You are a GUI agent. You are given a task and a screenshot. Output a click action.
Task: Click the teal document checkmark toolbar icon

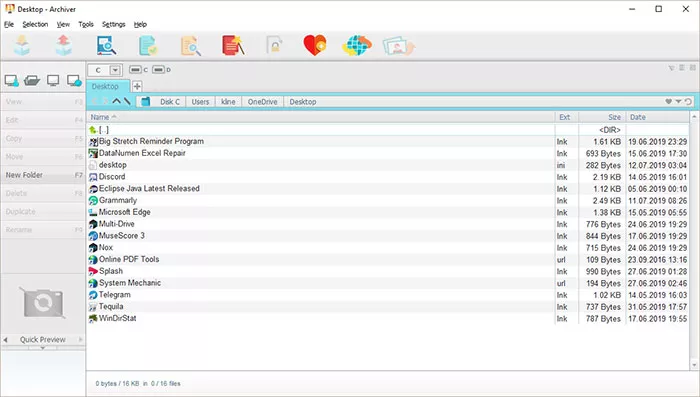[x=148, y=46]
